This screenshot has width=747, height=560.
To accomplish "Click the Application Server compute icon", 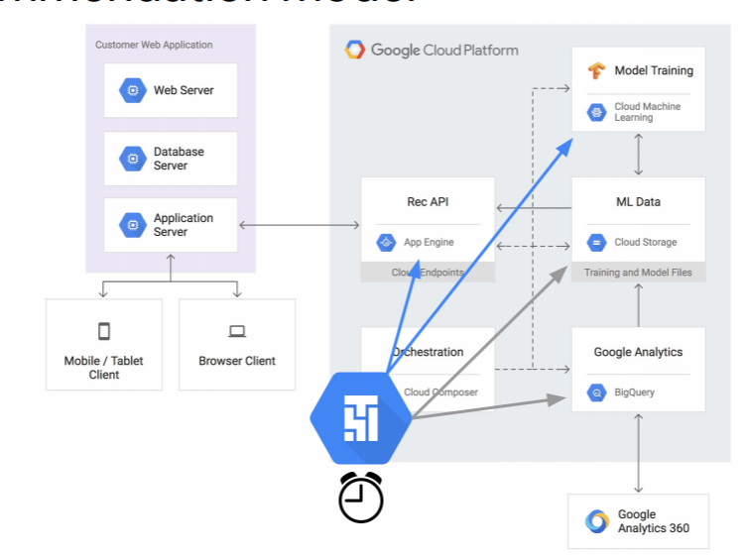I will (x=133, y=225).
